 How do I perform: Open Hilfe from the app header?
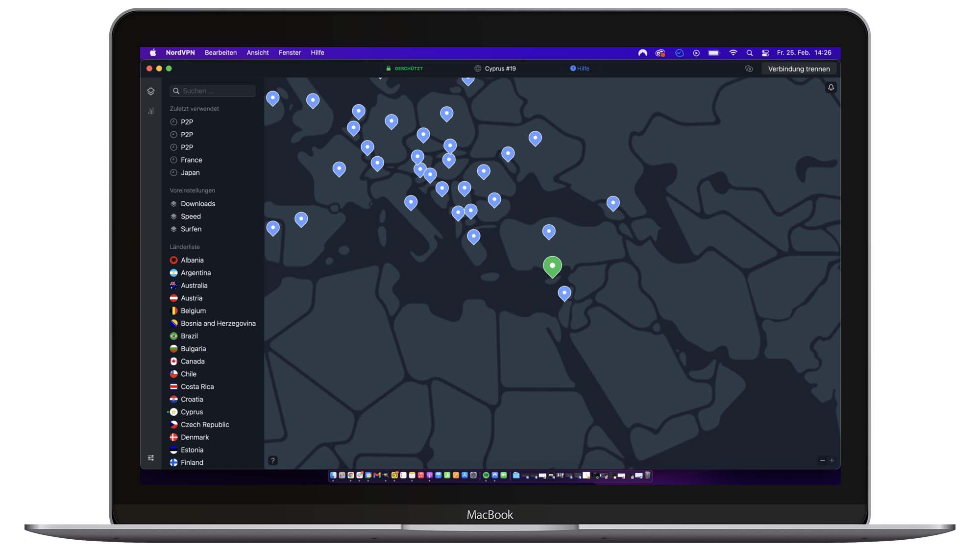(580, 69)
